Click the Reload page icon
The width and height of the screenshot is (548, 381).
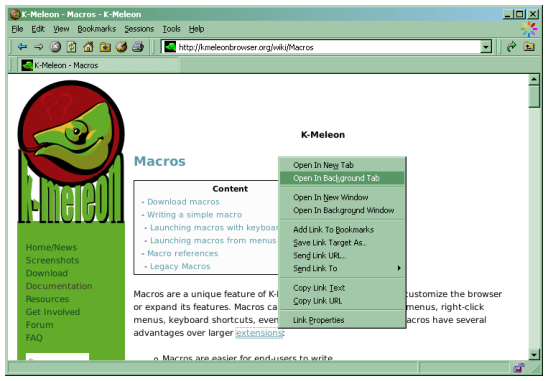tap(72, 46)
